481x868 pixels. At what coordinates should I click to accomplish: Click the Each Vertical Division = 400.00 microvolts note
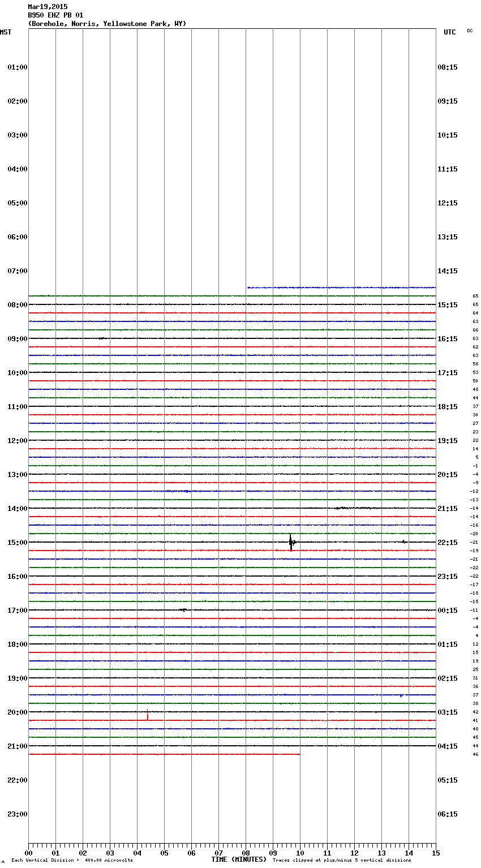click(72, 861)
